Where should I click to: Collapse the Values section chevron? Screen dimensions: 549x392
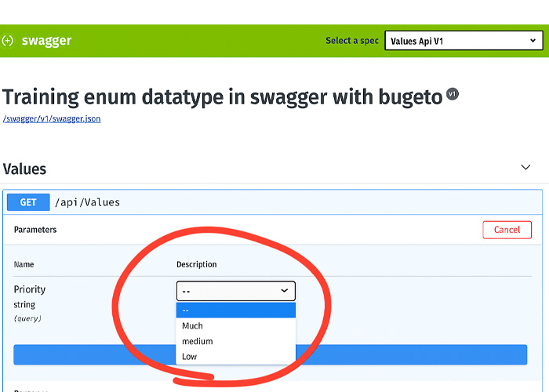[525, 167]
